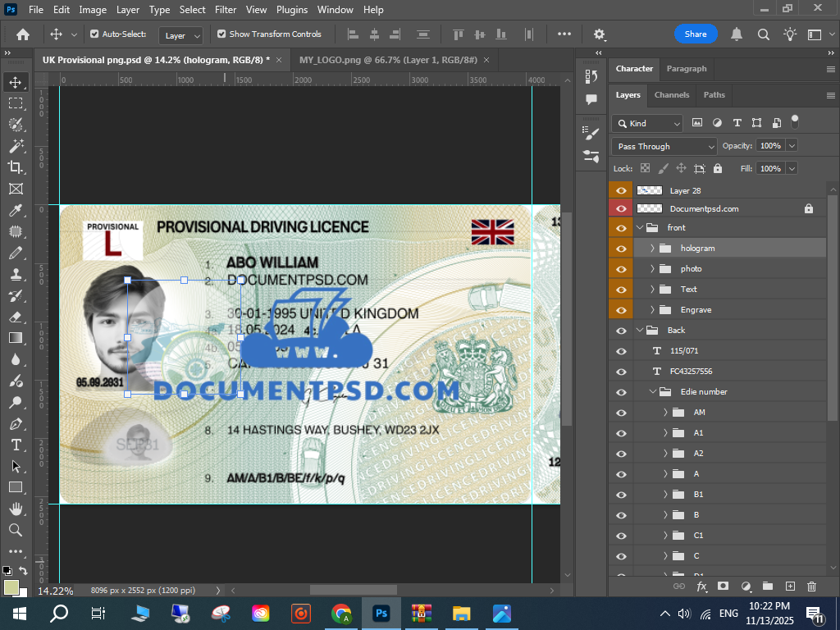Expand the A1 layer group
Image resolution: width=840 pixels, height=630 pixels.
tap(665, 432)
